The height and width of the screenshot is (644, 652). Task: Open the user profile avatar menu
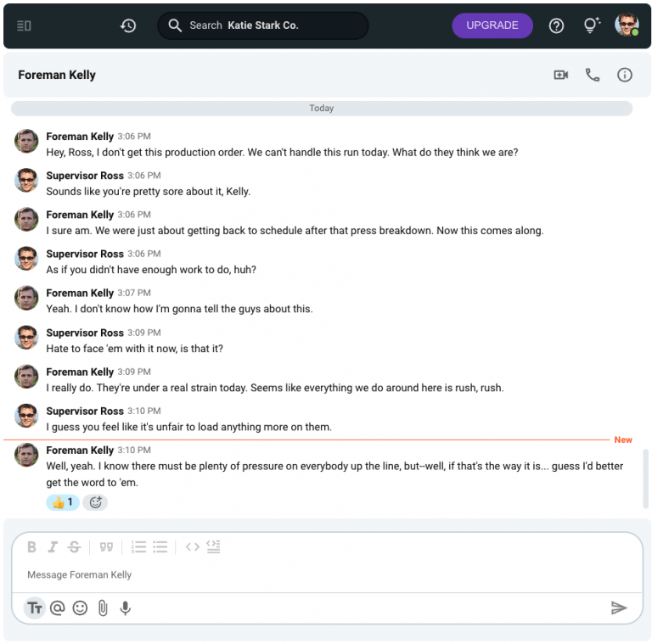click(627, 25)
